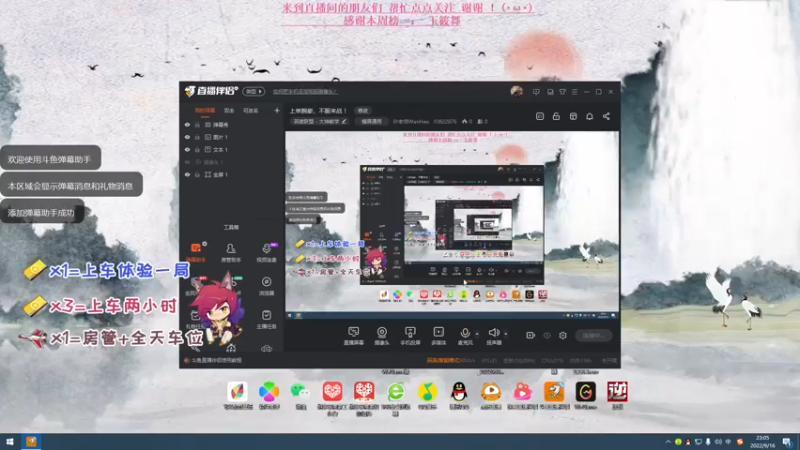Screen dimensions: 800x450
Task: Edit the 英雄联盟 category selector
Action: [320, 121]
